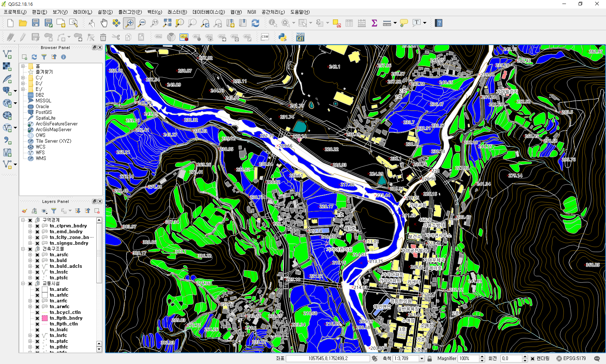Collapse the 건축구조물 layer group
Screen dimensions: 606x364
[x=23, y=249]
